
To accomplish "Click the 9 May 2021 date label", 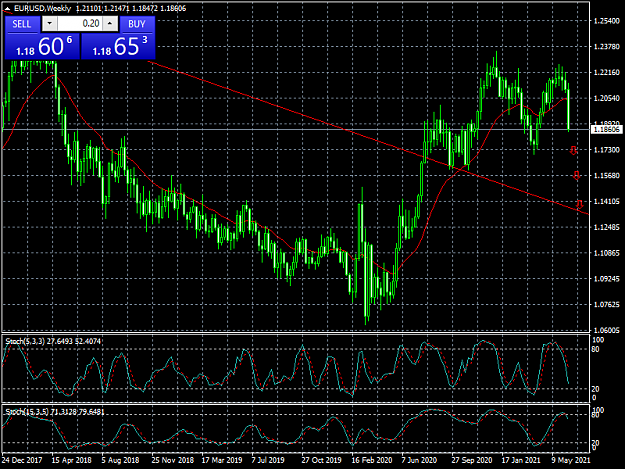I will 571,460.
